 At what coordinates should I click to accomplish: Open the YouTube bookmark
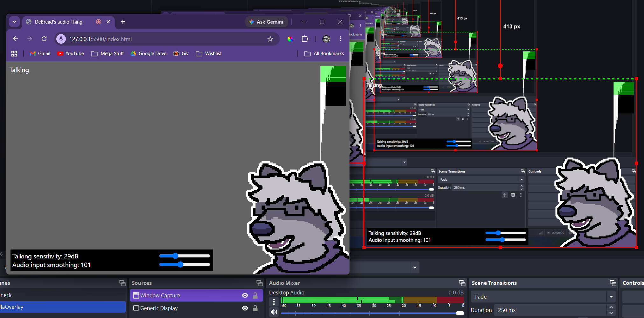click(x=70, y=54)
